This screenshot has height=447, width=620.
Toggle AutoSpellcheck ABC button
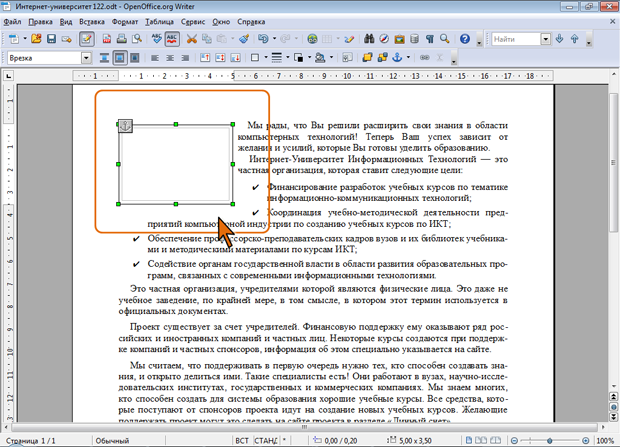(171, 39)
